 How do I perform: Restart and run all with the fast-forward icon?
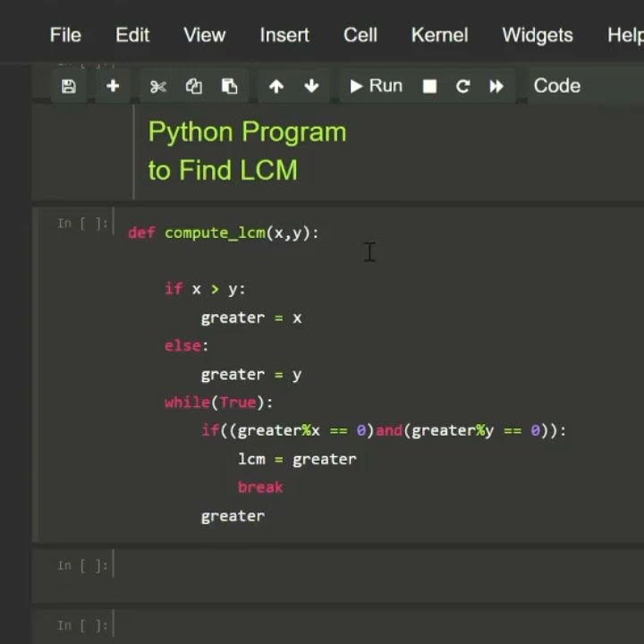(x=496, y=86)
